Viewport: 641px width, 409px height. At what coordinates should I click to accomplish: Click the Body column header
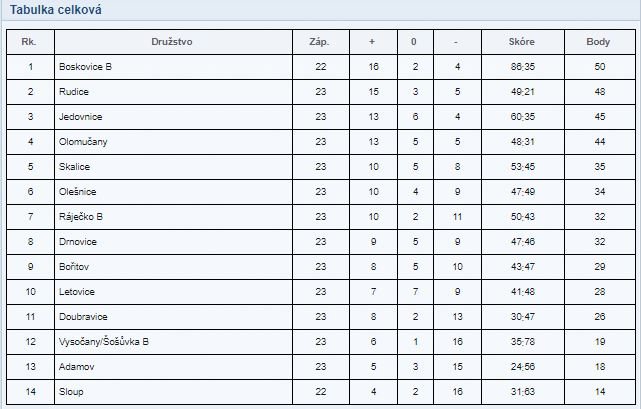point(600,42)
